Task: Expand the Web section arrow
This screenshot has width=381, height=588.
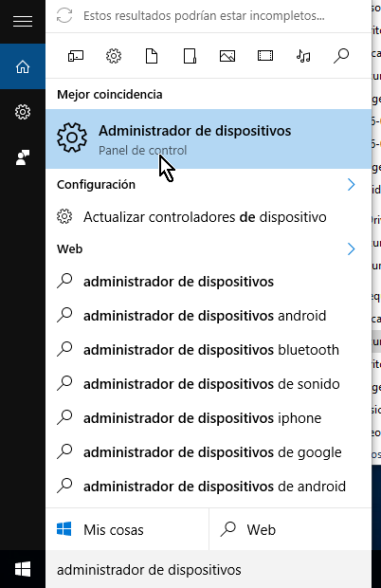Action: coord(351,249)
